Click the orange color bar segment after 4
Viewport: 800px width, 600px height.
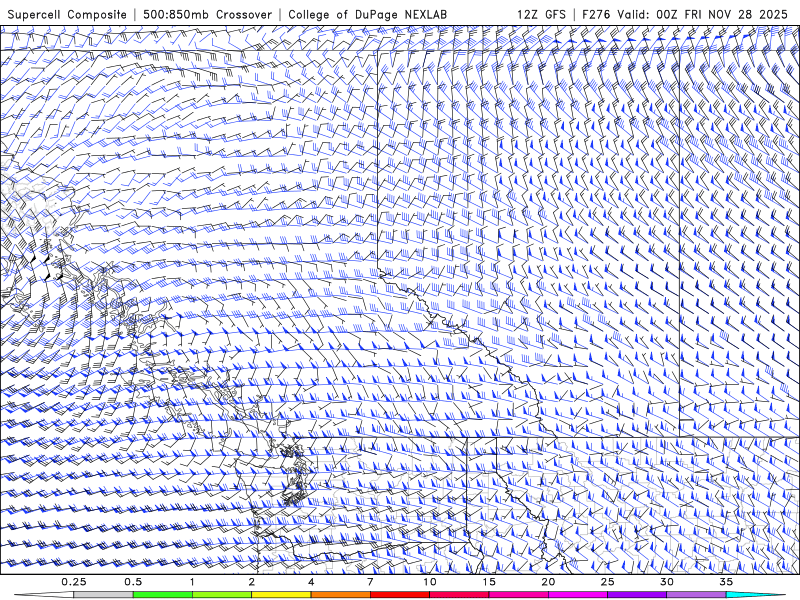pos(340,595)
